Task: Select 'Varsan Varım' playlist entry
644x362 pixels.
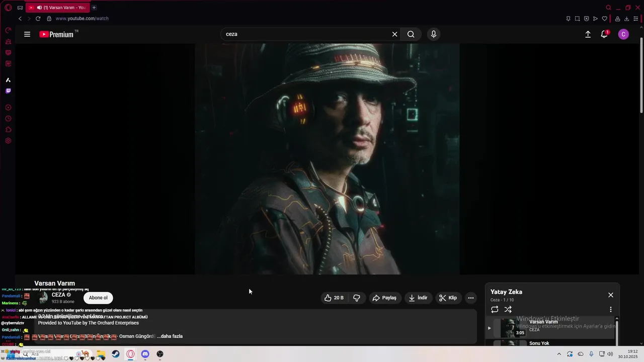Action: point(551,328)
